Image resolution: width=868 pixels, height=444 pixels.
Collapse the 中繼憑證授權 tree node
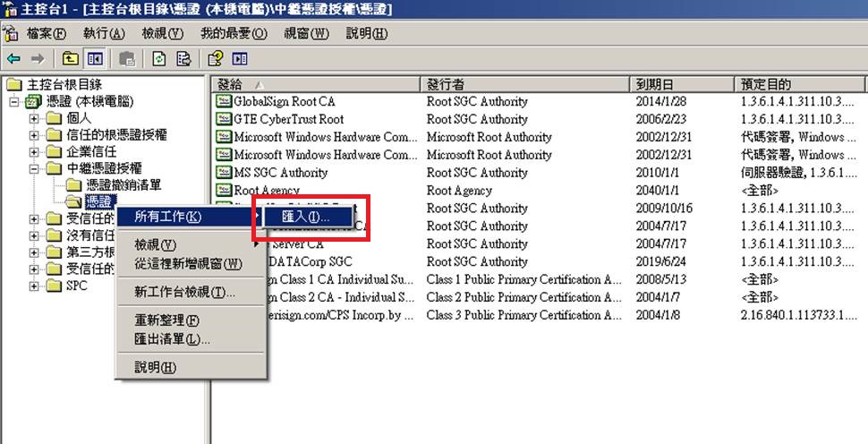[x=34, y=168]
